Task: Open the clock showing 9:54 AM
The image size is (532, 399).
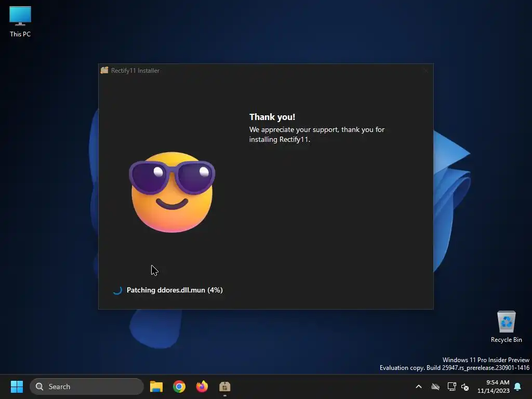Action: click(494, 387)
